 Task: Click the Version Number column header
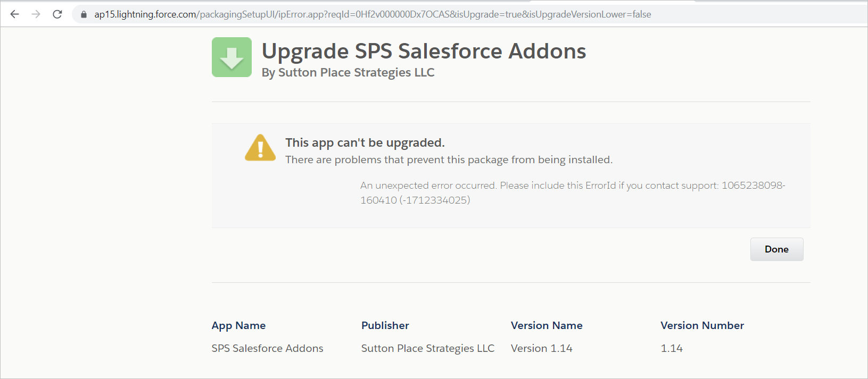(702, 325)
